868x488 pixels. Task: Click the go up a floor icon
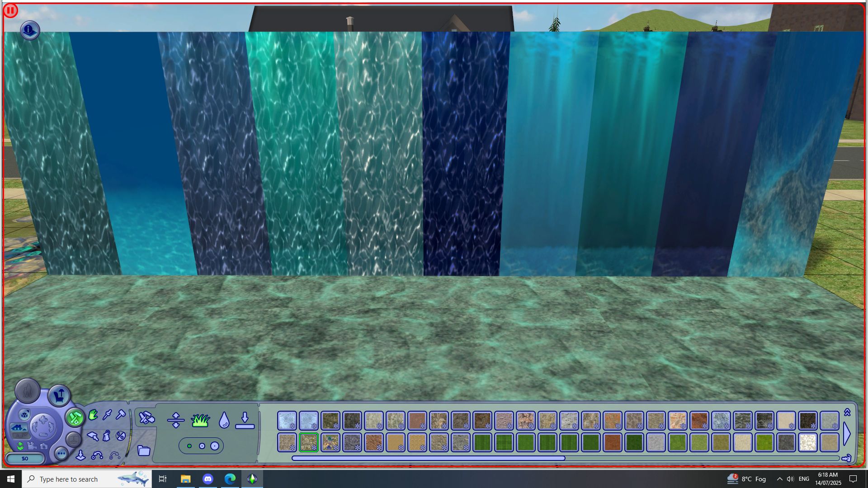(20, 446)
